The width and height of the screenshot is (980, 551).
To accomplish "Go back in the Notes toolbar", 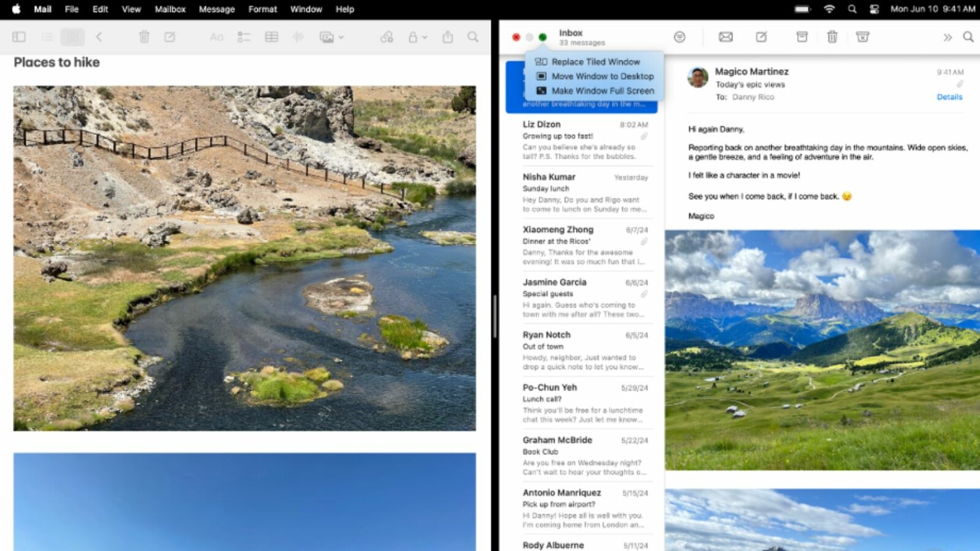I will pos(99,37).
